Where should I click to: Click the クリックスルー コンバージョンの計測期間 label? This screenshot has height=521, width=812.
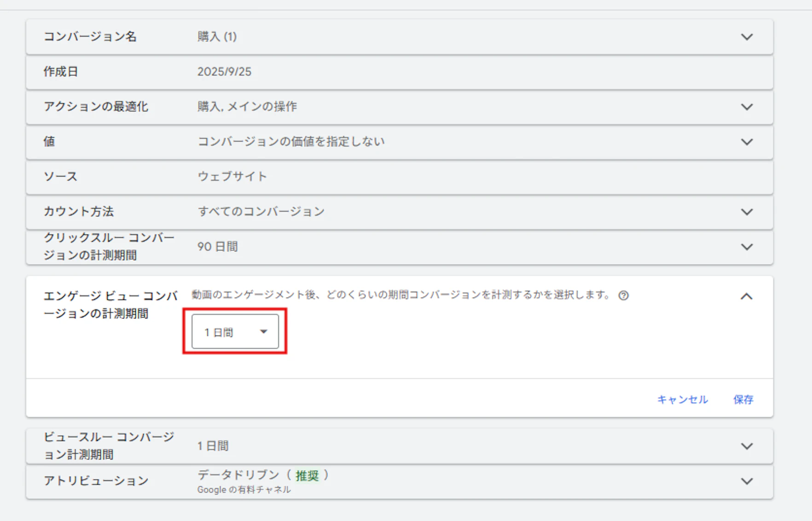click(x=109, y=247)
